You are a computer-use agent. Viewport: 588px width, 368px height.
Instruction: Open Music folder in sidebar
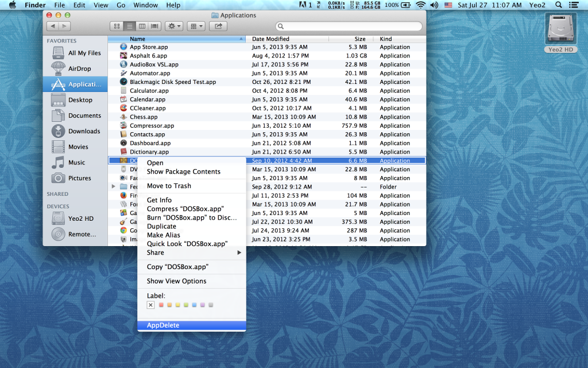[75, 163]
